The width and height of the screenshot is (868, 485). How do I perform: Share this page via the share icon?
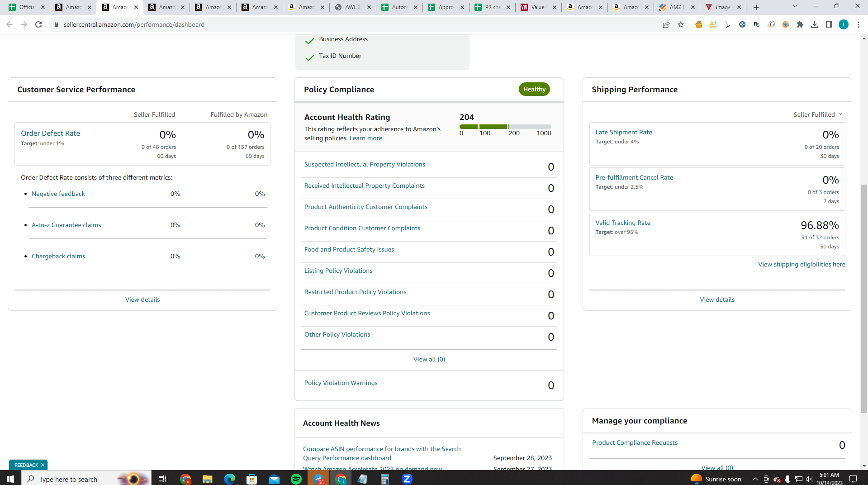click(x=666, y=24)
